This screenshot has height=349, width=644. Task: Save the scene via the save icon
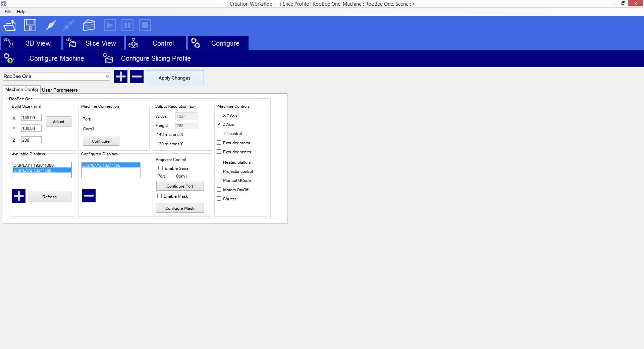(x=30, y=25)
